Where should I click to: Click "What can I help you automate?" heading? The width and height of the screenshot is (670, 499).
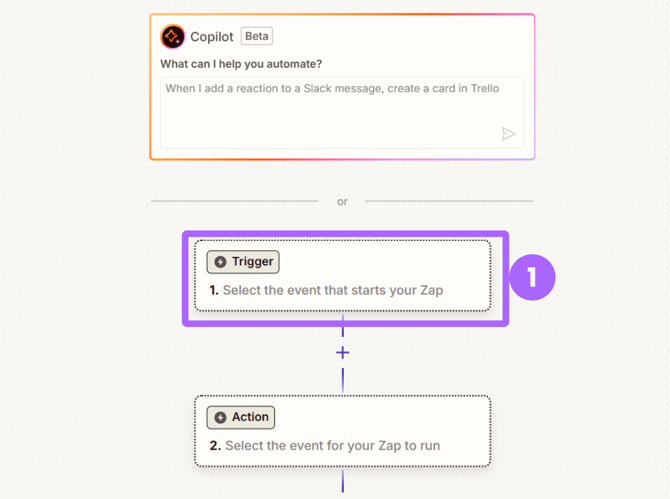click(x=241, y=64)
